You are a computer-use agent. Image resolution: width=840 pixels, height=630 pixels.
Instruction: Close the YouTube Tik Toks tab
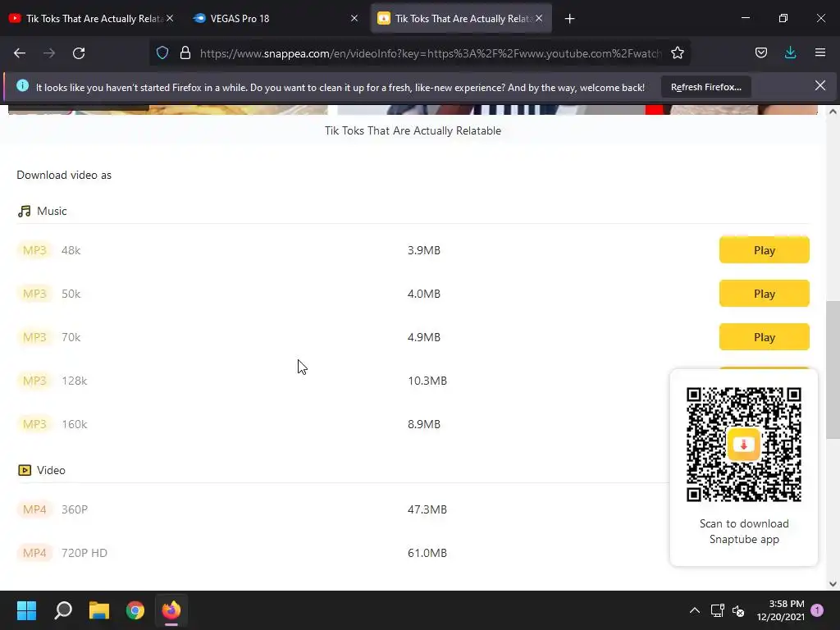(170, 18)
